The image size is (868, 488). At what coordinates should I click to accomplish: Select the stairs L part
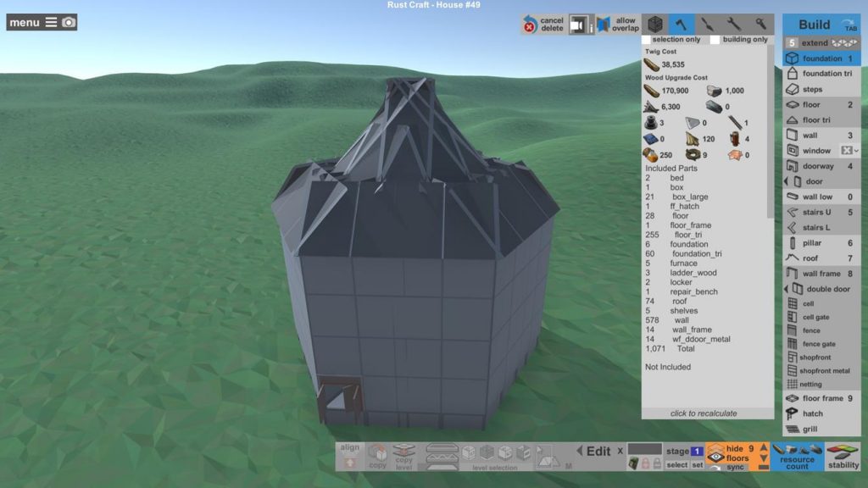tap(821, 227)
